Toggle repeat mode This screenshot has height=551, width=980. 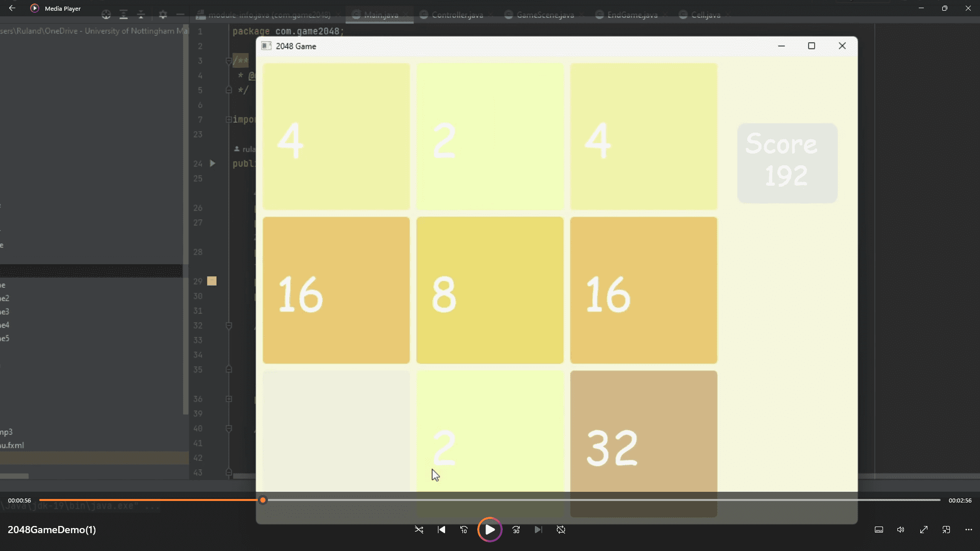(561, 530)
